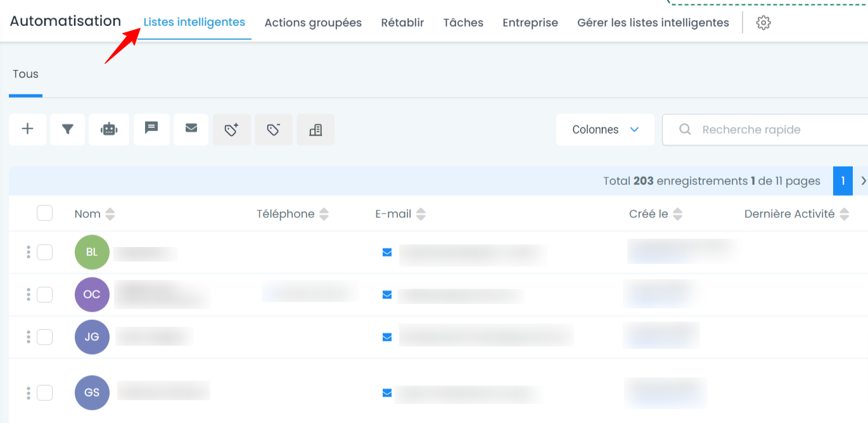
Task: Open the Listes intelligentes tab
Action: (195, 22)
